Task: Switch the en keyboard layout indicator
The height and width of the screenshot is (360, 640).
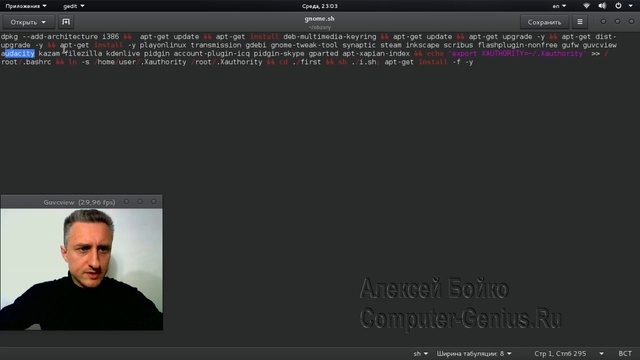Action: (559, 6)
